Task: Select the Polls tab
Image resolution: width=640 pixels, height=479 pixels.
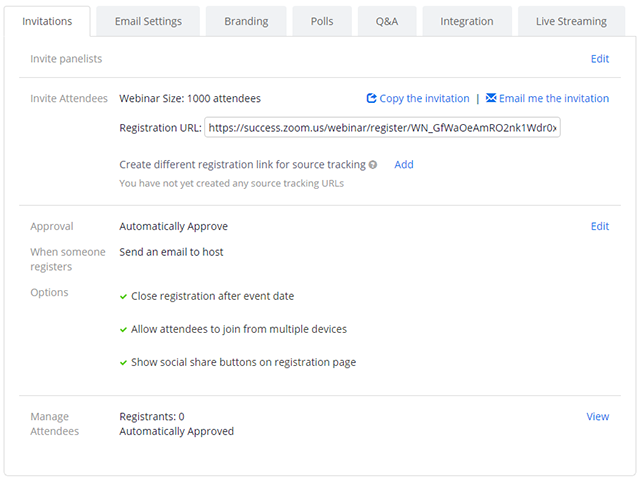Action: pos(321,21)
